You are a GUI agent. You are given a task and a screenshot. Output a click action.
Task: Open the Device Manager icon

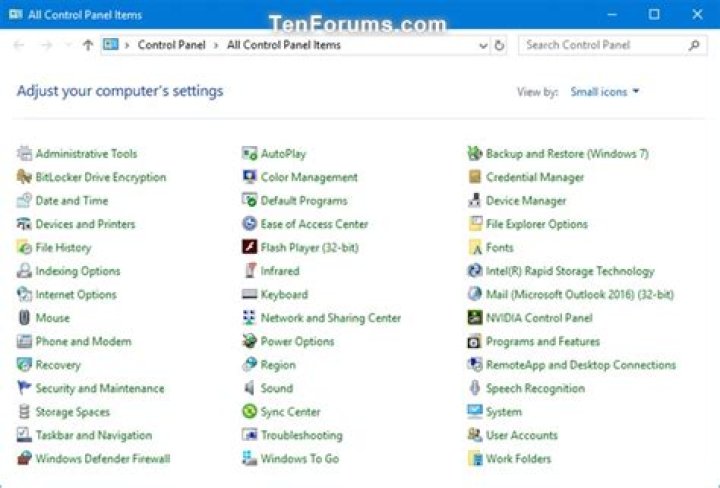coord(474,200)
